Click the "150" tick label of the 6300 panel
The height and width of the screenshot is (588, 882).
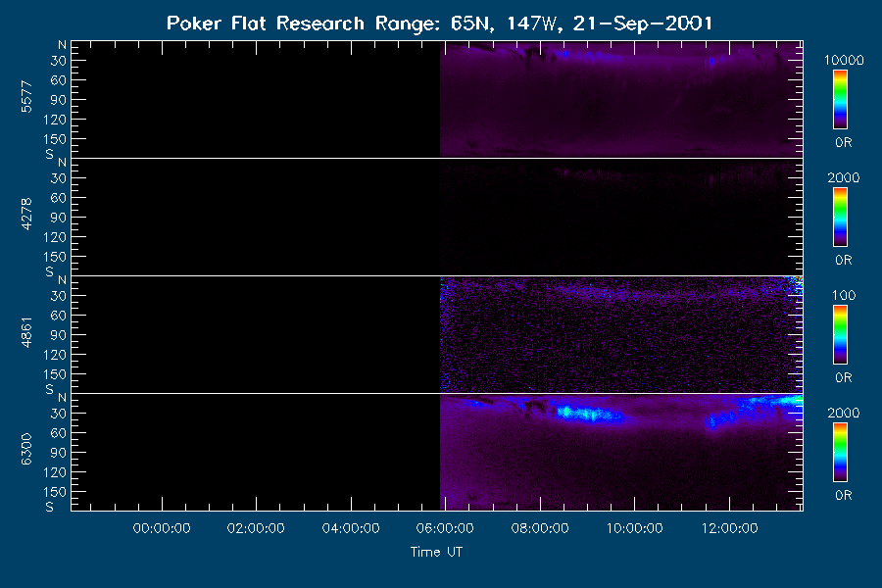pyautogui.click(x=55, y=492)
